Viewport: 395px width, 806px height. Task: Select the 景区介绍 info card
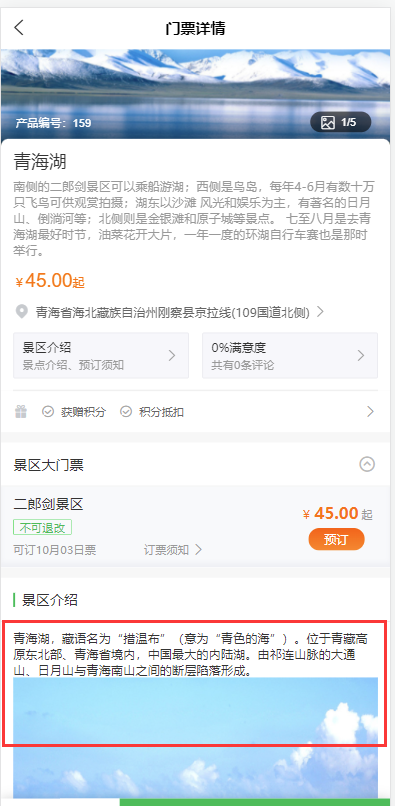pos(101,355)
